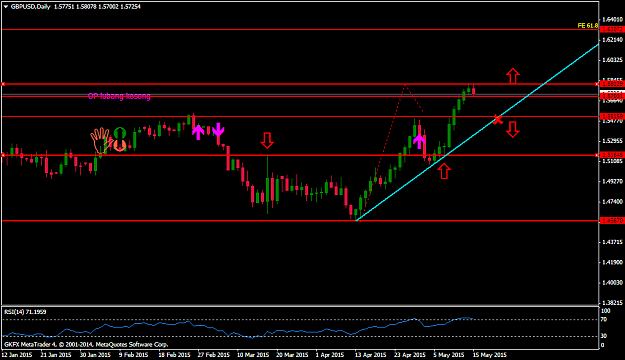The image size is (625, 360).
Task: Click the 30 Jan 2015 date label
Action: coord(95,354)
